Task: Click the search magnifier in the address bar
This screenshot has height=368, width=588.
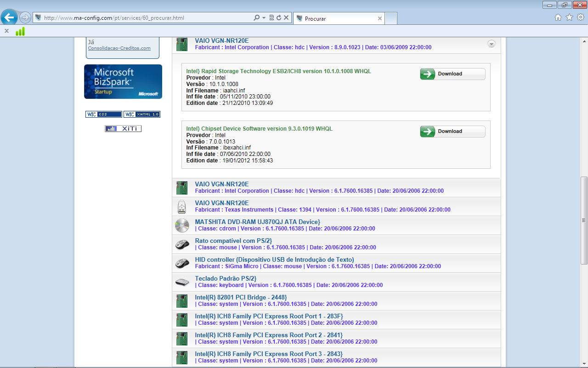Action: point(257,18)
